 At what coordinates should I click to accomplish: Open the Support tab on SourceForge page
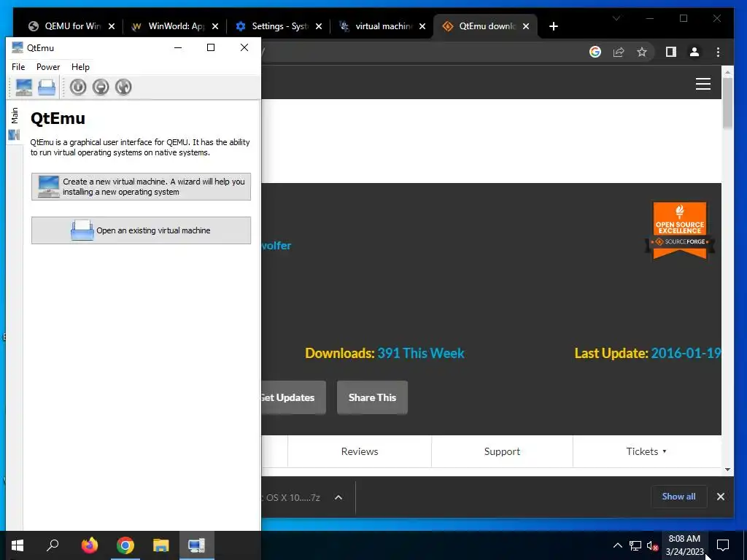point(502,451)
